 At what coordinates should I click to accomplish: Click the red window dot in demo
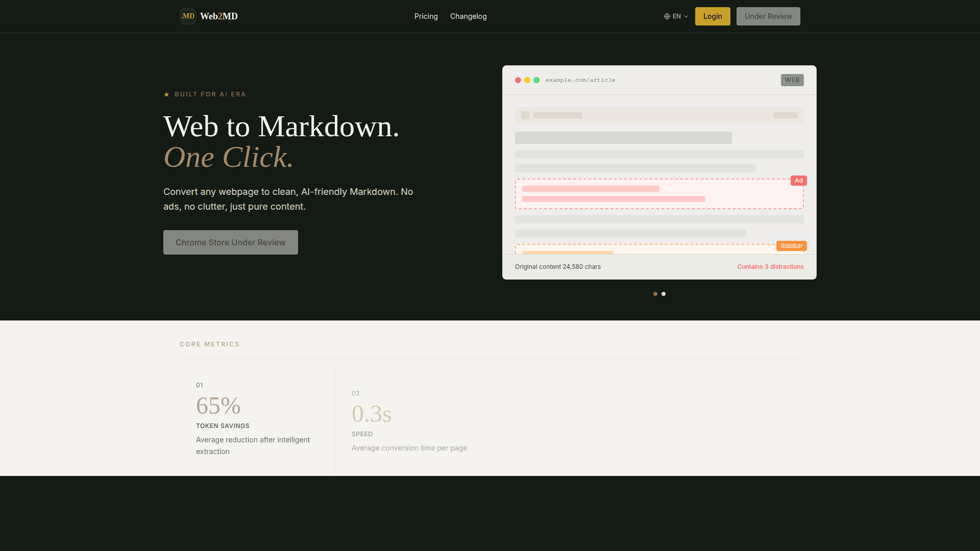(x=518, y=80)
